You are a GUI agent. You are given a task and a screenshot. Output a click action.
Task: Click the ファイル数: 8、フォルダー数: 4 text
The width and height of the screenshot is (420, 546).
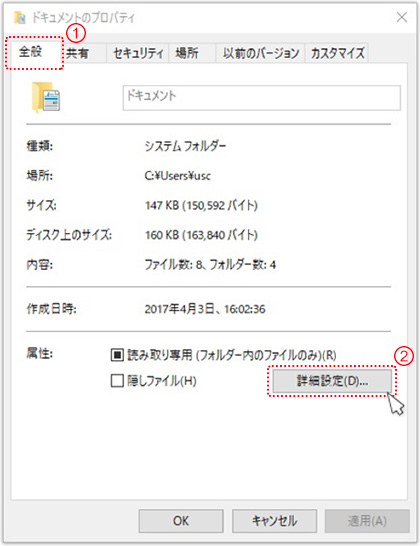pyautogui.click(x=210, y=265)
